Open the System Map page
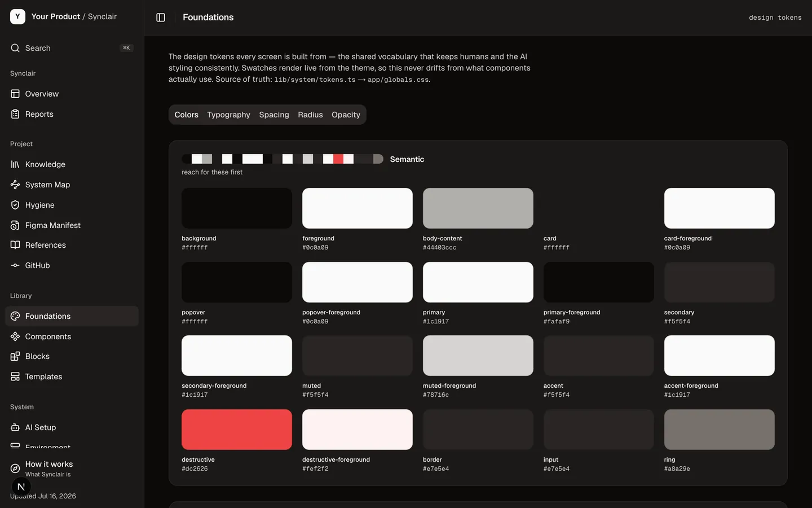Image resolution: width=812 pixels, height=508 pixels. [72, 185]
